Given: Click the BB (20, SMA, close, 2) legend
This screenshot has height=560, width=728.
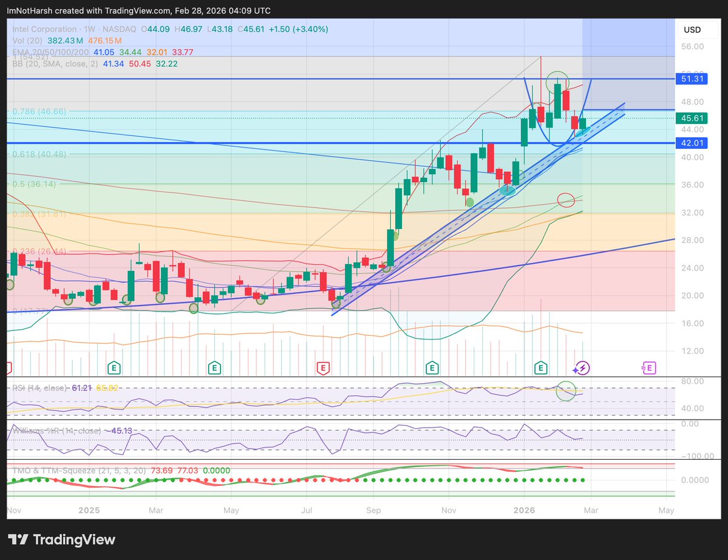Looking at the screenshot, I should tap(55, 64).
